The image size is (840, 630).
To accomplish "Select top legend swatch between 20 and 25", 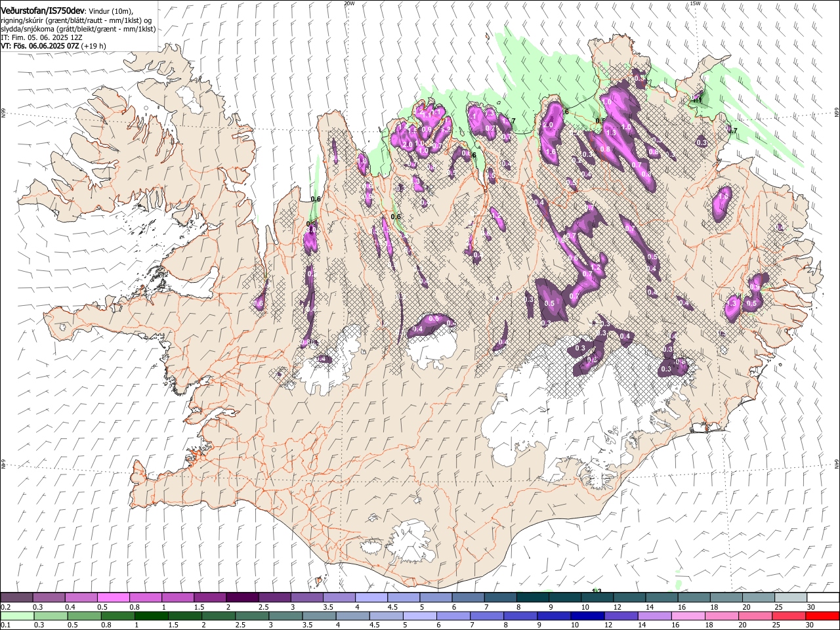I will pyautogui.click(x=759, y=598).
